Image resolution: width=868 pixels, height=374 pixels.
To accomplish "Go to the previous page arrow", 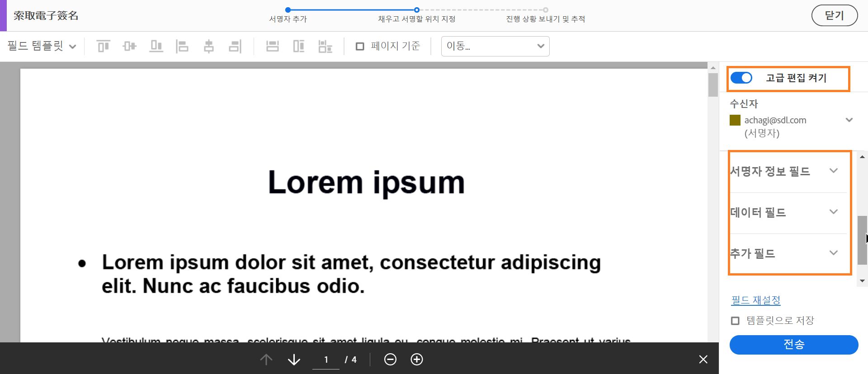I will point(266,360).
